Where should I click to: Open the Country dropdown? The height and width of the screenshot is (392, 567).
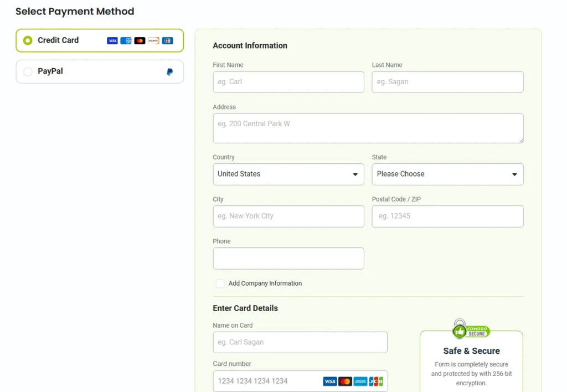(x=288, y=174)
